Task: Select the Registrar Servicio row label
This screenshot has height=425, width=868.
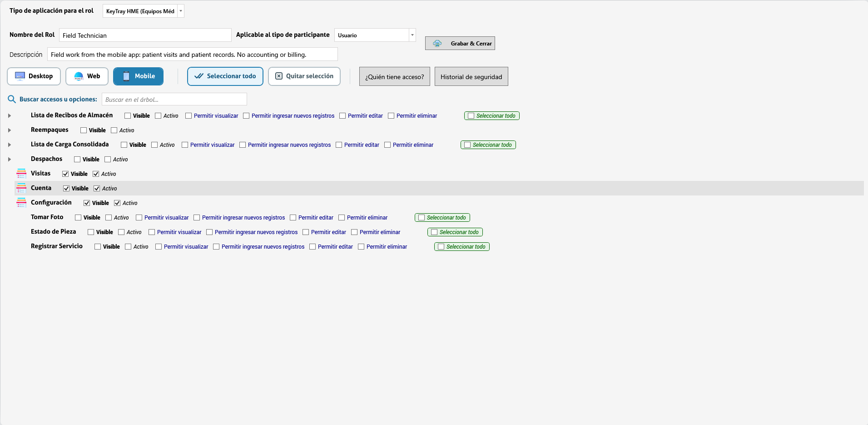Action: click(x=57, y=246)
